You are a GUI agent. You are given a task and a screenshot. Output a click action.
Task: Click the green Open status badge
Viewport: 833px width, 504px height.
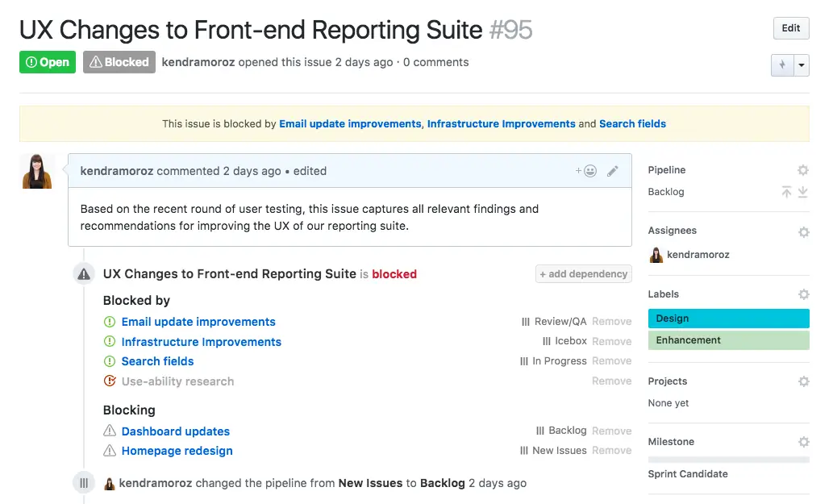(48, 62)
